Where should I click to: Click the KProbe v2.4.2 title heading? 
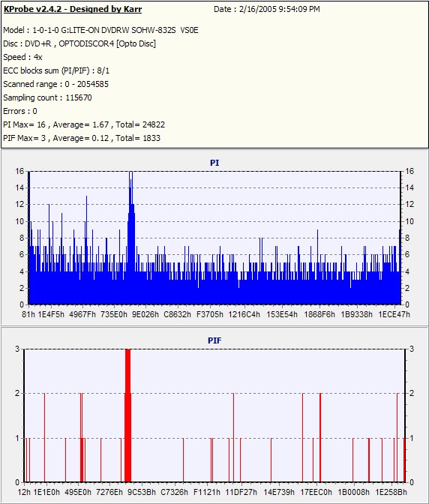point(73,9)
